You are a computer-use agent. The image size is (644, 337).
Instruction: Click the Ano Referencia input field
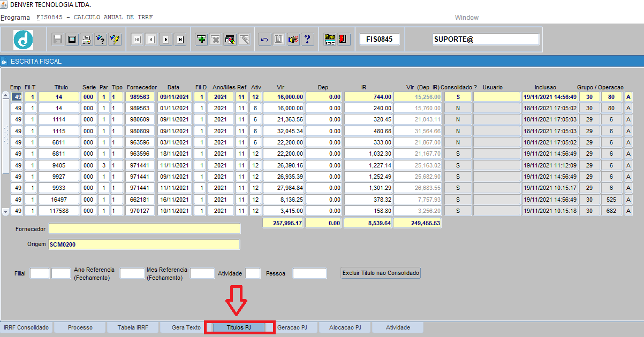[x=132, y=273]
